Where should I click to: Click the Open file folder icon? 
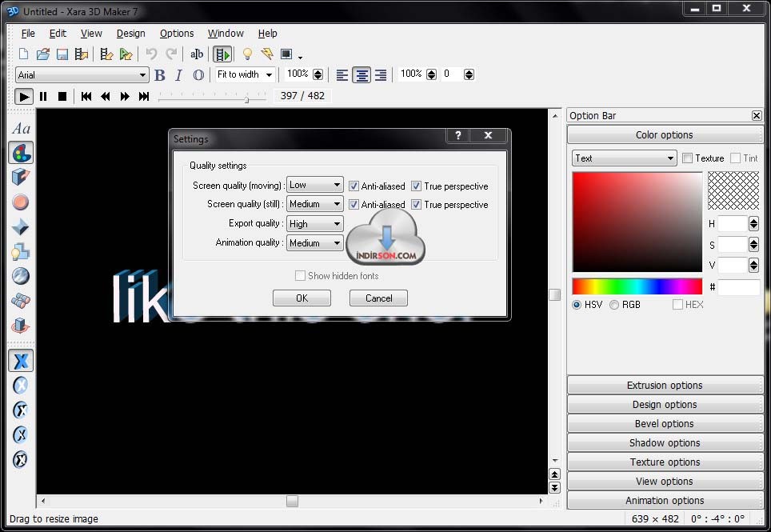point(42,54)
